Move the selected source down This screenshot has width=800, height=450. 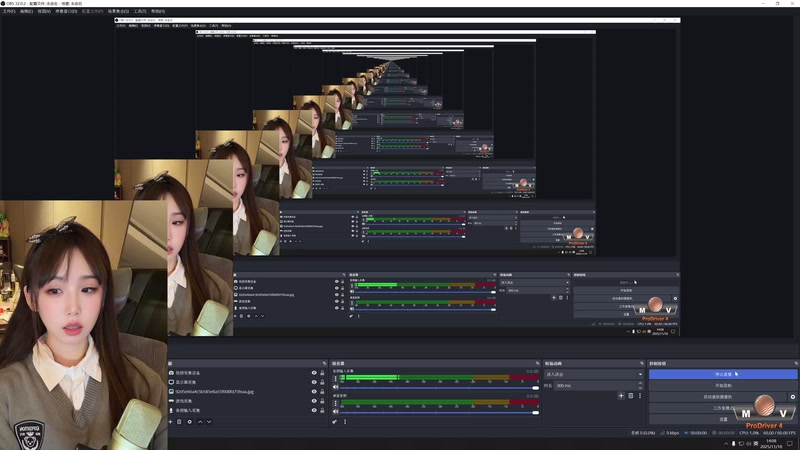tap(209, 422)
